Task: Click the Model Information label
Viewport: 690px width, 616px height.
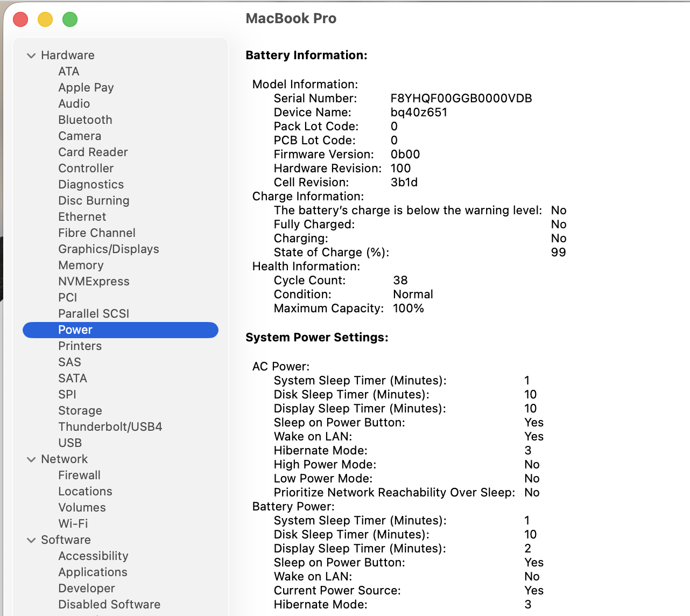Action: tap(305, 85)
